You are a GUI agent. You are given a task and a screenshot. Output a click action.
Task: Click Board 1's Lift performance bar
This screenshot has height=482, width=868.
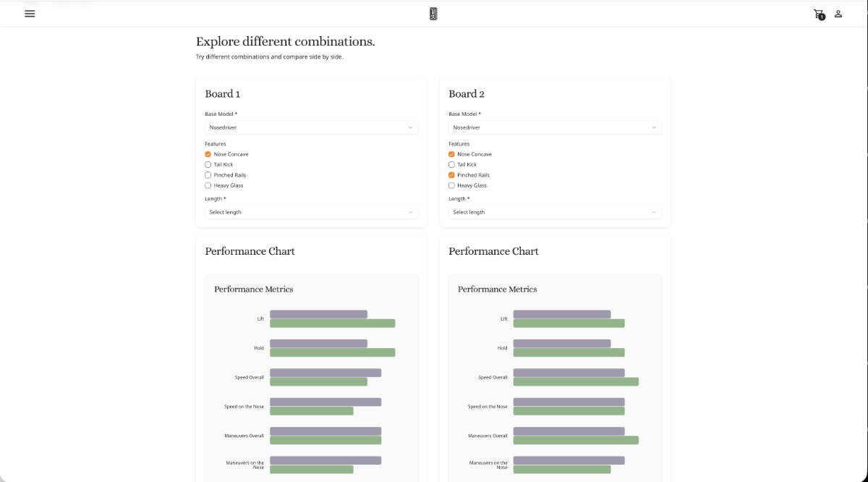(318, 314)
